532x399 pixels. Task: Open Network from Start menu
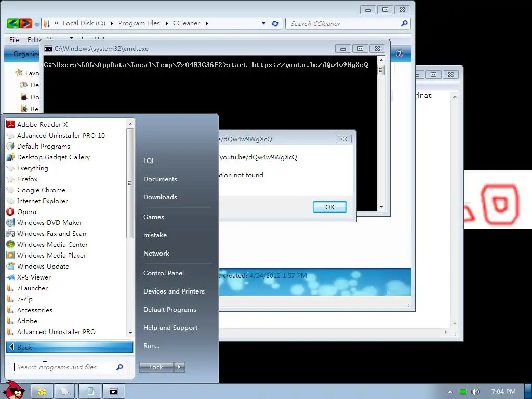[156, 254]
